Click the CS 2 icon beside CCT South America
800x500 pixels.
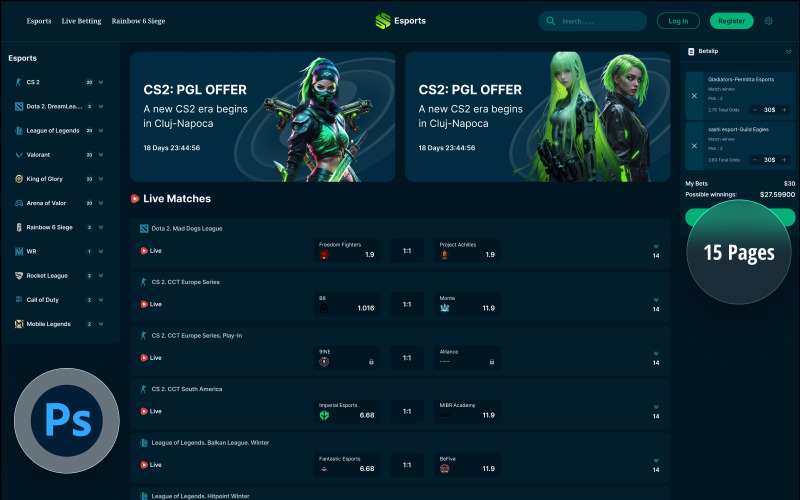coord(143,389)
